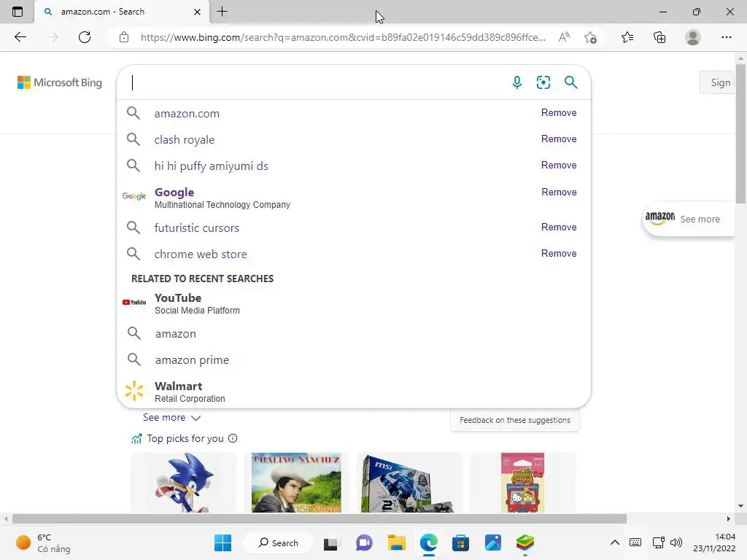Remove chrome web store entry
This screenshot has width=747, height=560.
[x=559, y=253]
